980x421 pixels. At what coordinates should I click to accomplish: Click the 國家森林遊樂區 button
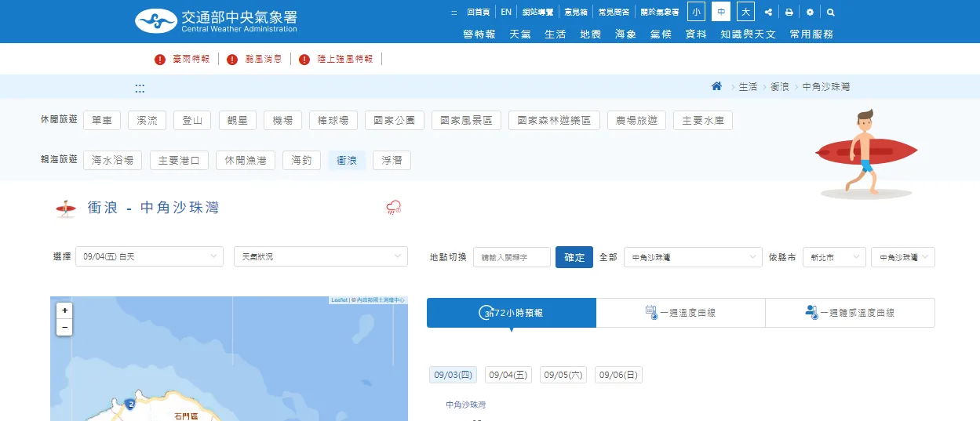[554, 120]
